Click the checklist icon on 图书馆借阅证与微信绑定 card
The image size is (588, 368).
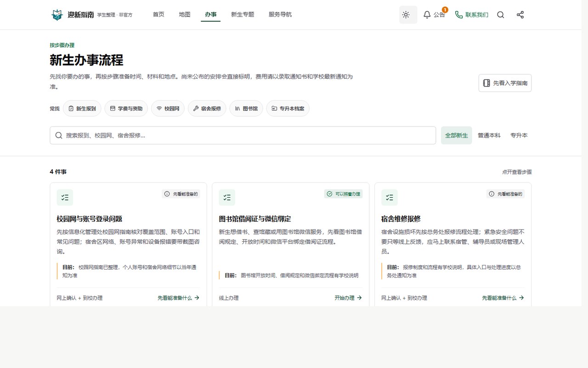coord(227,198)
